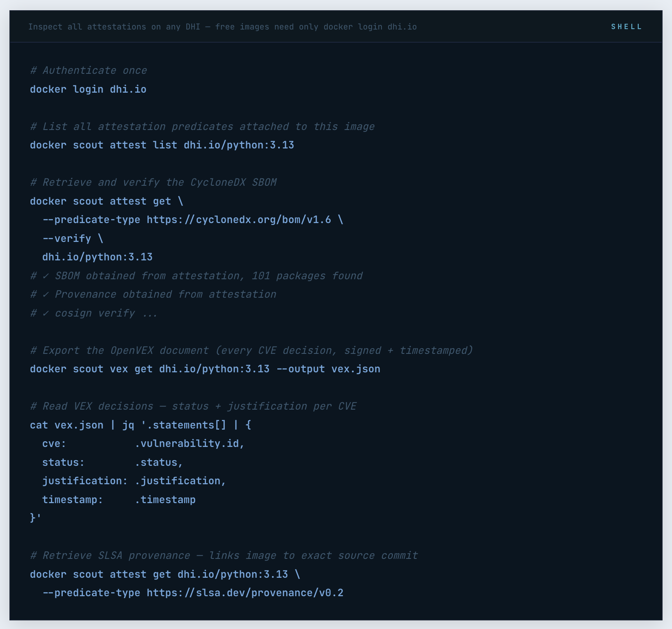
Task: Click the SBOM 101 packages found comment
Action: [196, 276]
